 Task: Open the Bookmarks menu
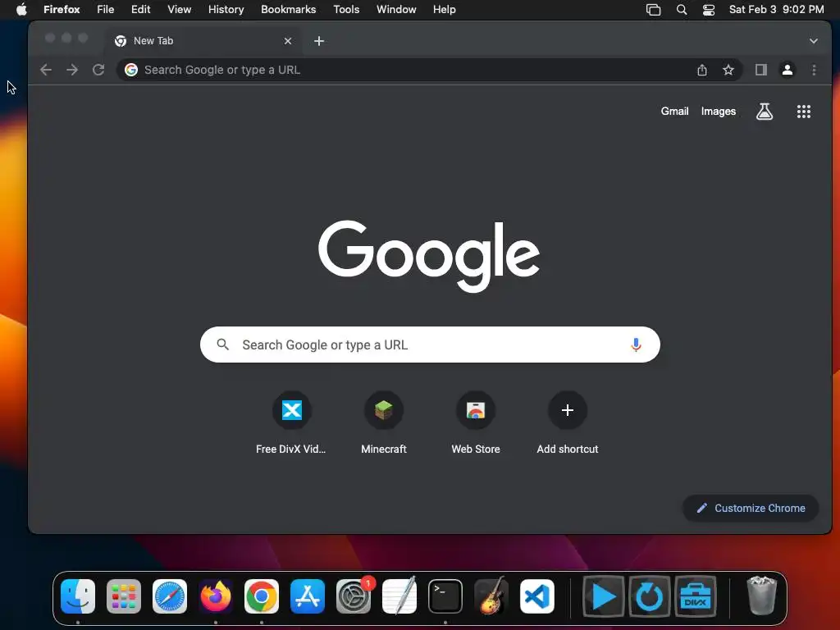coord(288,9)
